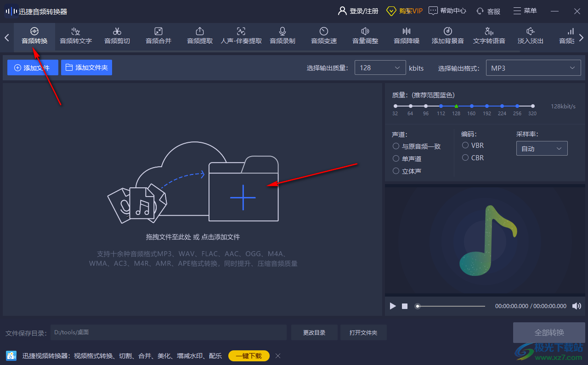Open the 采样率 自动 dropdown
This screenshot has height=365, width=588.
542,149
